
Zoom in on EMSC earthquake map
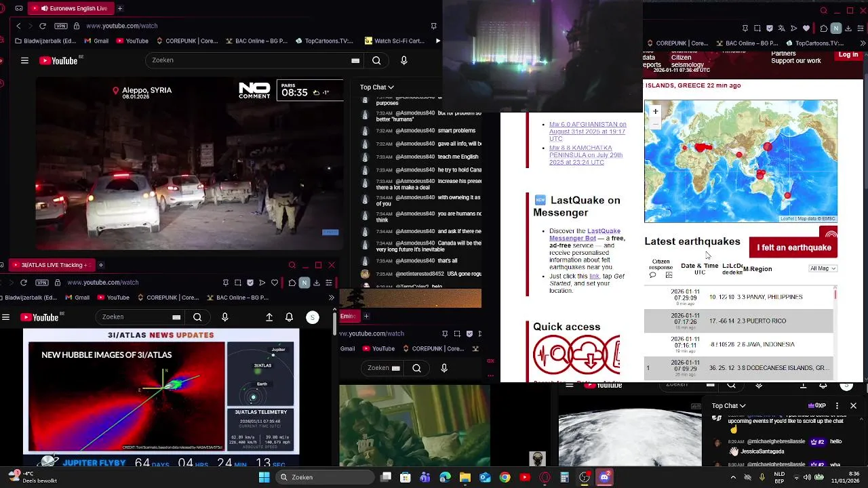pyautogui.click(x=655, y=111)
